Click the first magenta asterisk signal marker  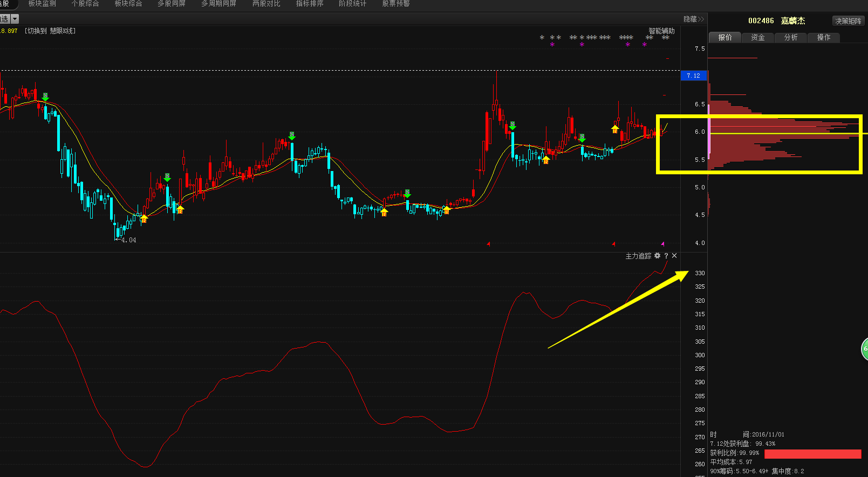552,45
